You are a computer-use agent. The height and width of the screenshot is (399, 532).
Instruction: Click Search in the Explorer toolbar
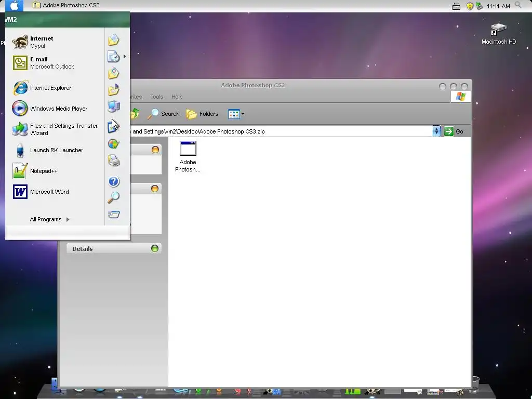(x=164, y=114)
